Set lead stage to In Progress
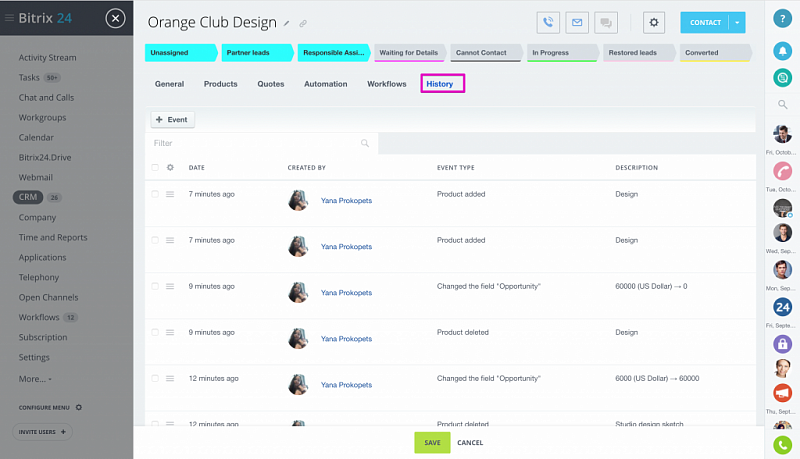Image resolution: width=800 pixels, height=459 pixels. [562, 52]
